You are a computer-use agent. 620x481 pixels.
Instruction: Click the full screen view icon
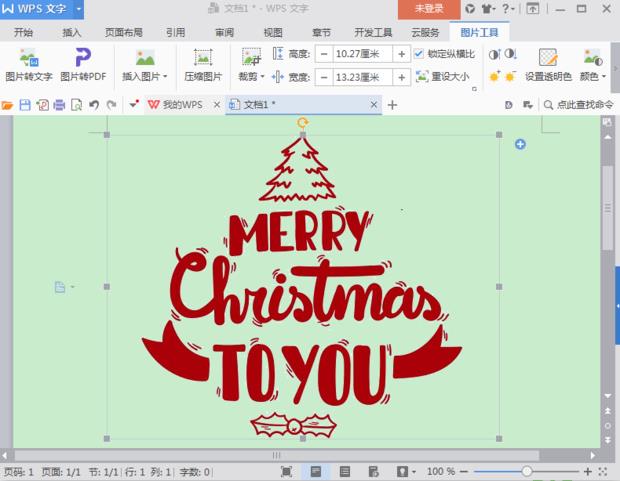tap(286, 471)
